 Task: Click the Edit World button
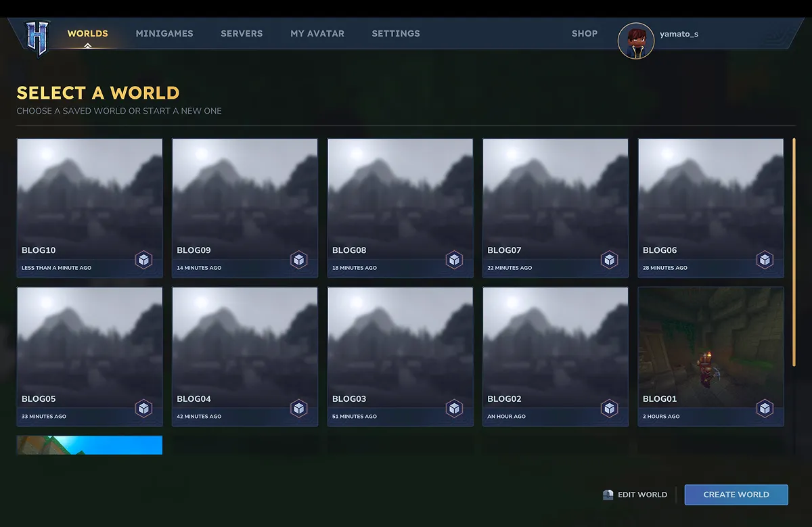pos(635,495)
